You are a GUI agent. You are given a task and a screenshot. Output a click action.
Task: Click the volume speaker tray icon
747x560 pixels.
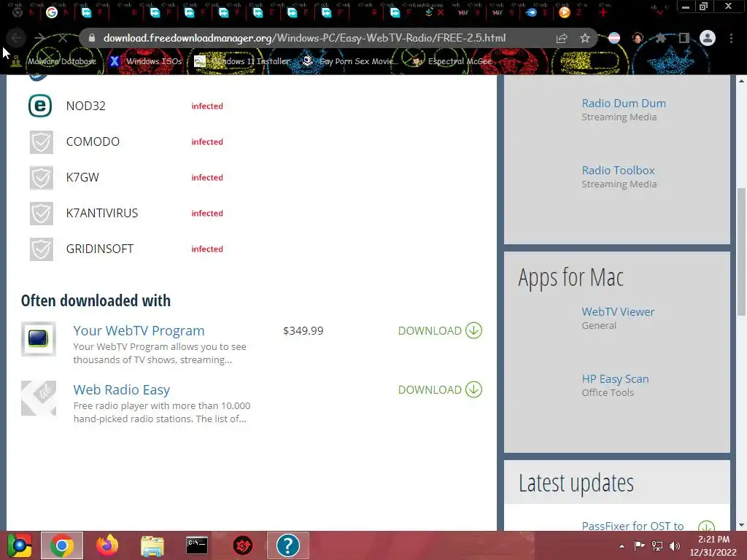coord(675,546)
